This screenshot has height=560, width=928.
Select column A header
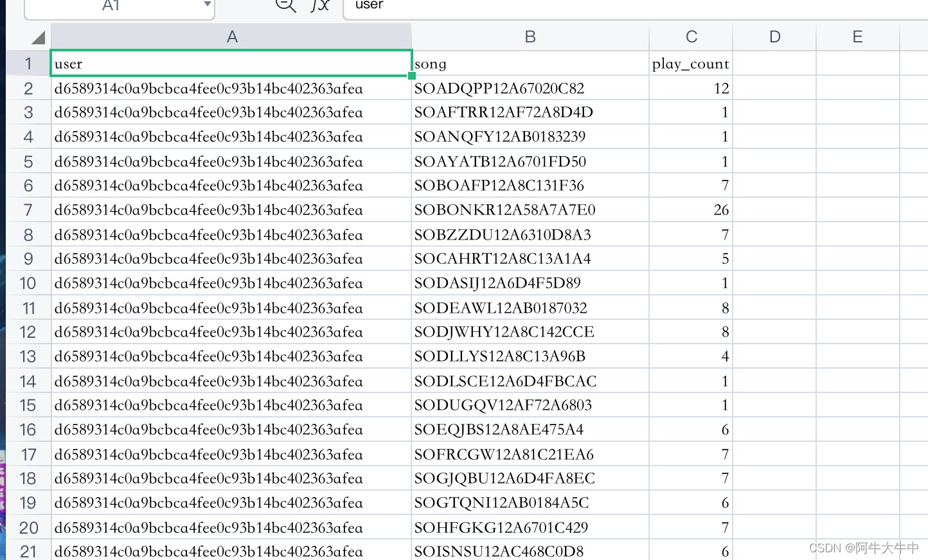[x=231, y=37]
